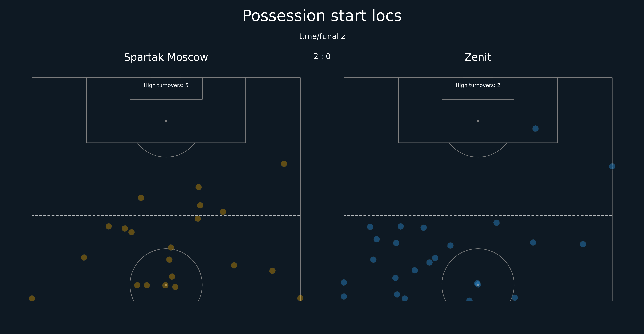This screenshot has width=644, height=334.
Task: Click Zenit's blue dot nearest below dashed line
Action: click(x=497, y=222)
